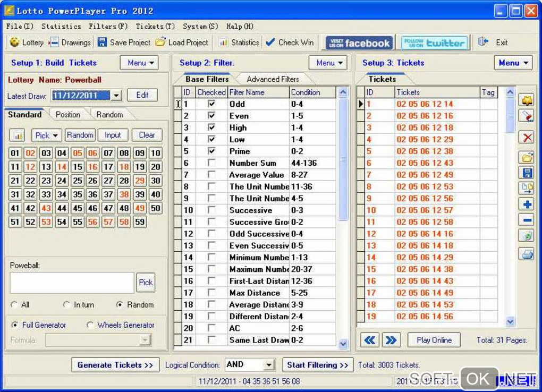
Task: Click the yellow star tag icon in Tickets panel
Action: point(527,100)
